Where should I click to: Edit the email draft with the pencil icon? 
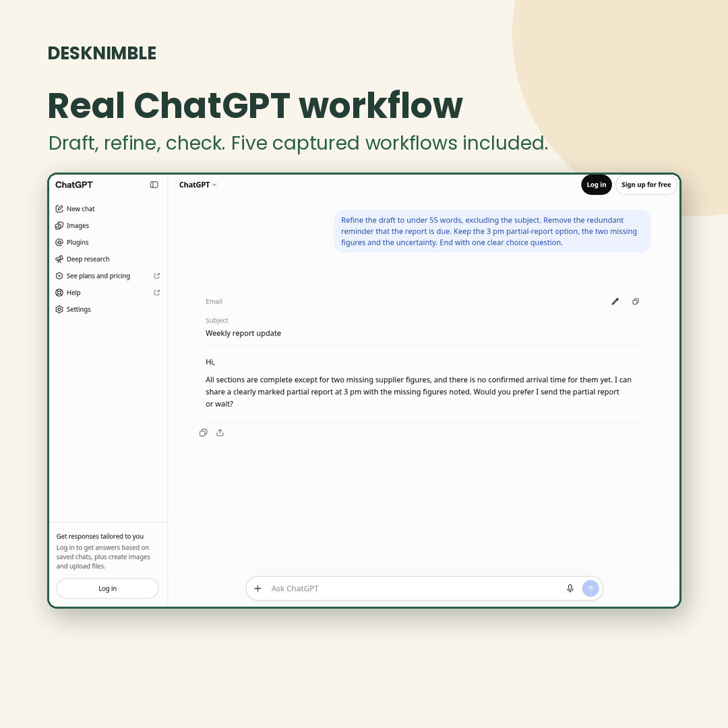point(615,301)
